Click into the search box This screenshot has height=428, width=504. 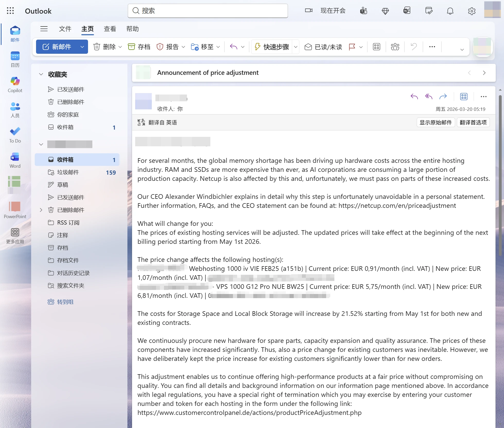tap(208, 11)
